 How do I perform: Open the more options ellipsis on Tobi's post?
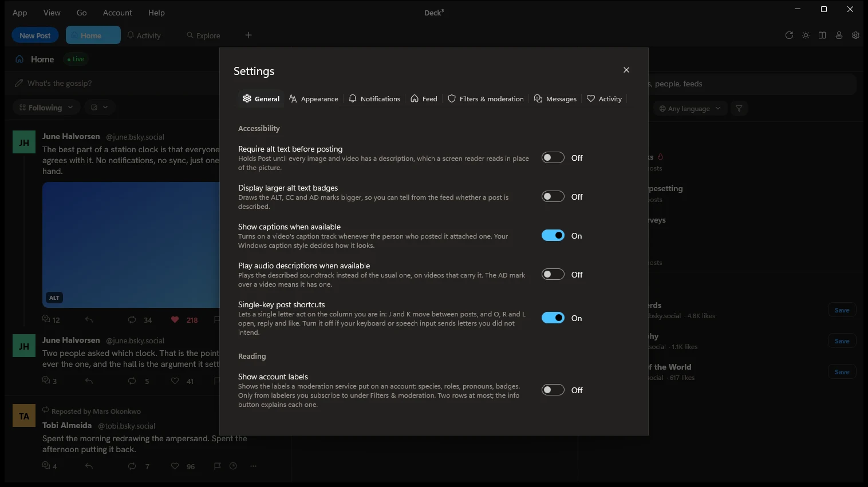pos(253,466)
